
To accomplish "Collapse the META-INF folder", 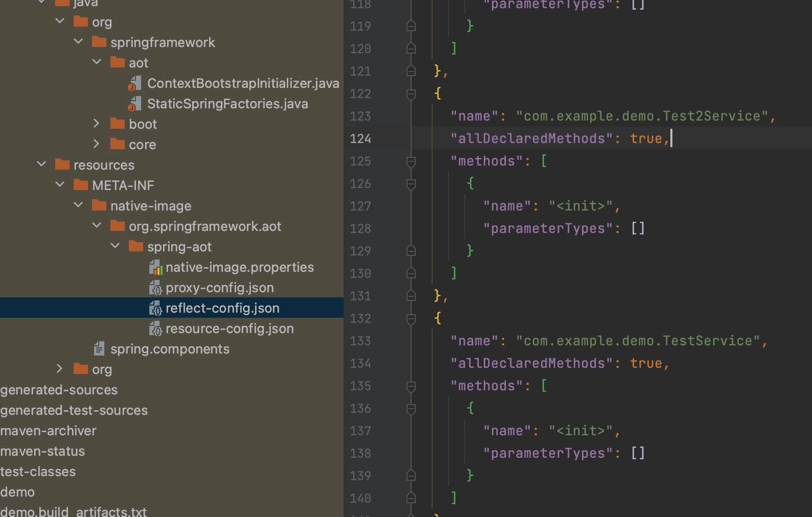I will pos(60,184).
